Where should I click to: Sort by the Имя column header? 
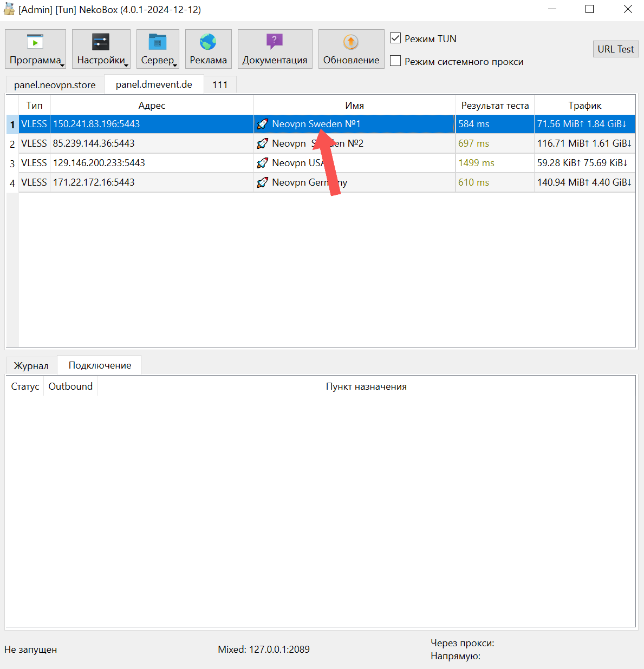(354, 106)
